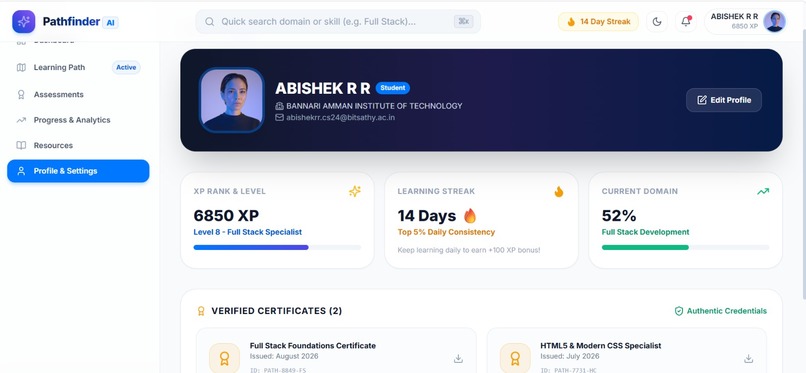Image resolution: width=806 pixels, height=373 pixels.
Task: Click the XP level progress bar
Action: (x=277, y=247)
